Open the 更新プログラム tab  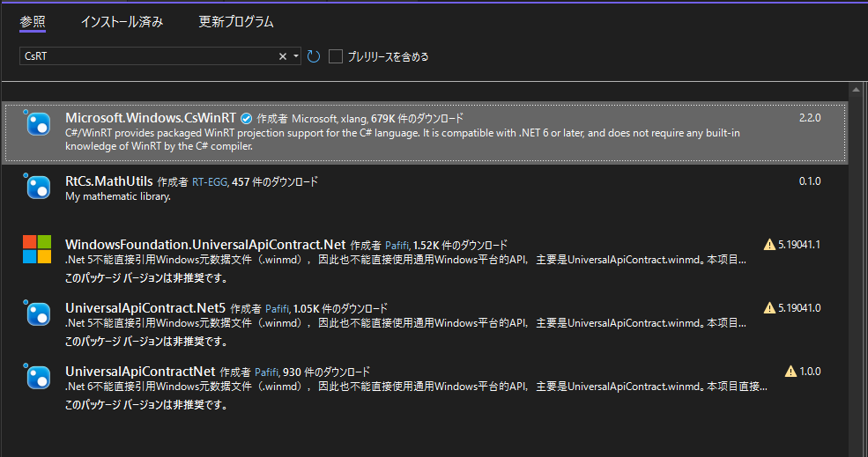click(x=236, y=22)
